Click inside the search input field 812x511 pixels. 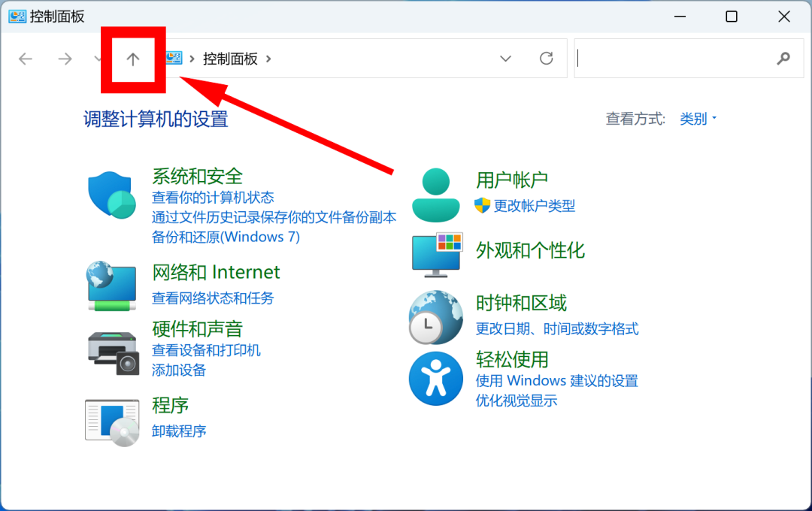click(677, 58)
